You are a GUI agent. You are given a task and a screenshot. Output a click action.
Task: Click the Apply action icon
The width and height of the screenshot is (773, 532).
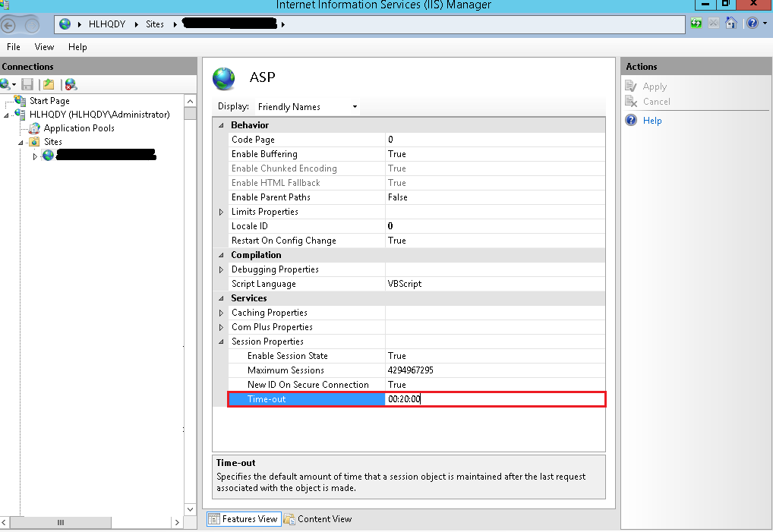point(631,87)
